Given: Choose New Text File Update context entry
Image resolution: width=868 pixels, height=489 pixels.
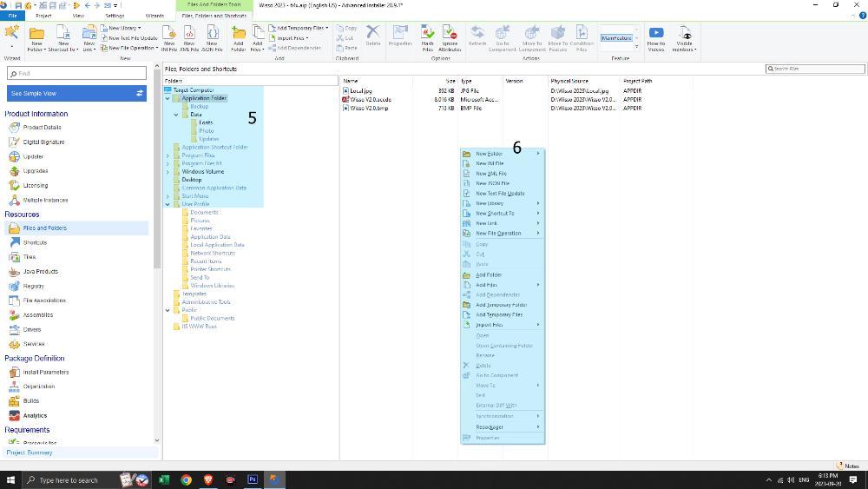Looking at the screenshot, I should 502,194.
